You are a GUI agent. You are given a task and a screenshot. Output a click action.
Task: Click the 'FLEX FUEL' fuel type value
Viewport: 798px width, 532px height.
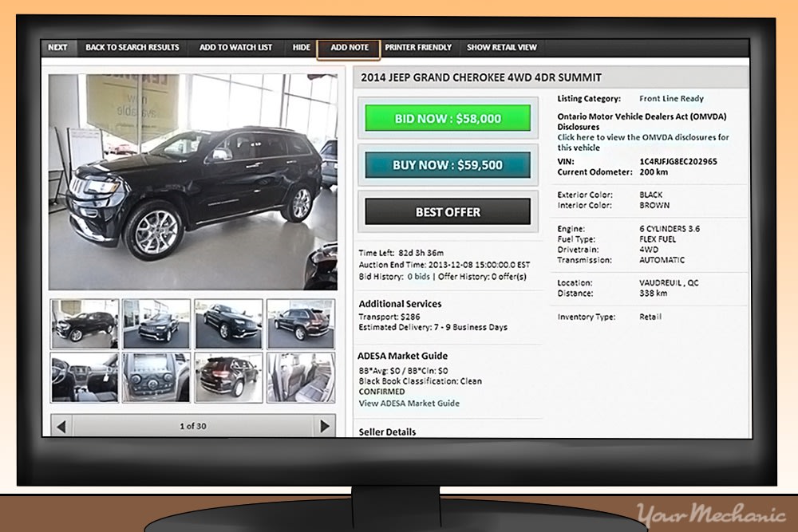pos(658,239)
